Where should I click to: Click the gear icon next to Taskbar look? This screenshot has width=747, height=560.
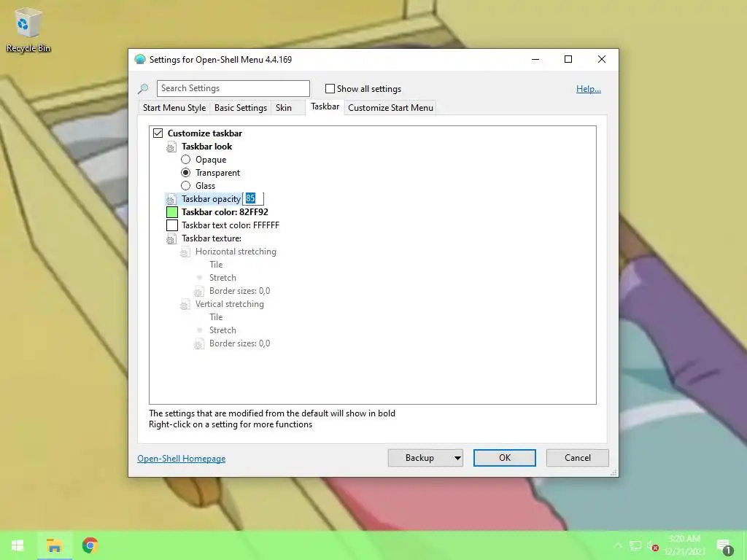[x=171, y=147]
